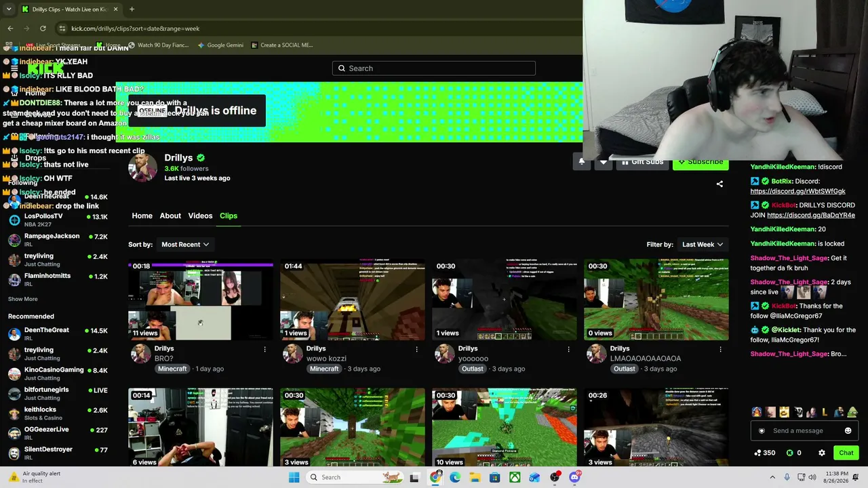This screenshot has width=868, height=488.
Task: Open SilentDestroyer channel in Recommended
Action: 58,453
